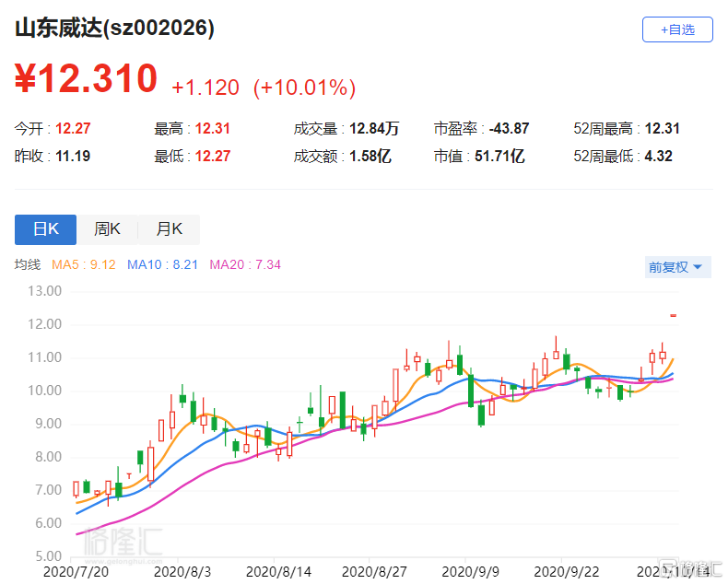Image resolution: width=728 pixels, height=584 pixels.
Task: Click the 市值 value 51.71亿
Action: (499, 157)
